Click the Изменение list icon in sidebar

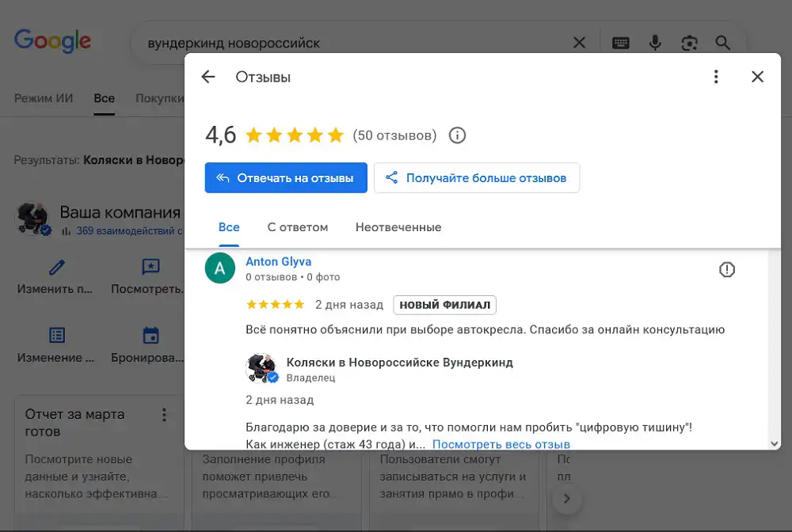pyautogui.click(x=55, y=335)
